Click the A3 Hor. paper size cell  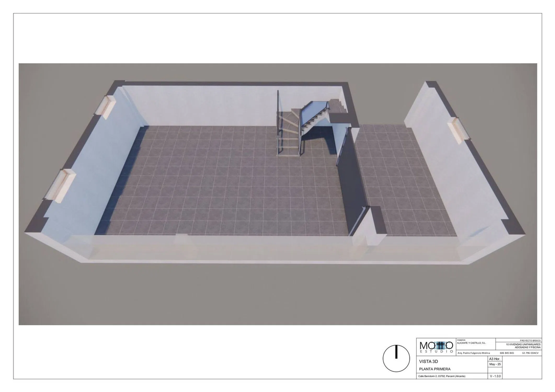coord(494,359)
